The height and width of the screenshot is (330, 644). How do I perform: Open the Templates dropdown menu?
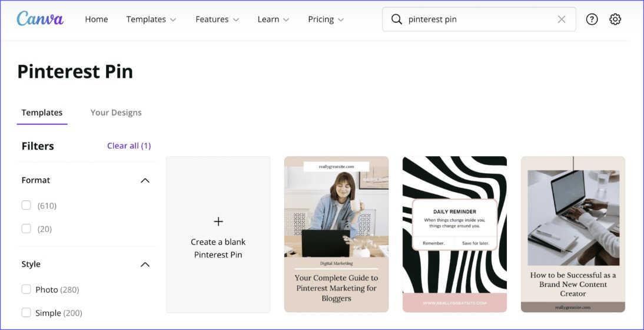(x=151, y=19)
